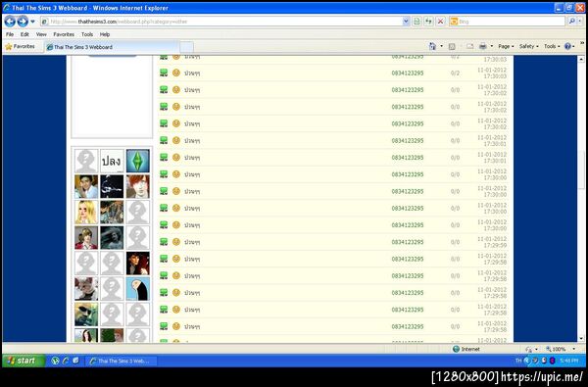Open the Tools dropdown in command bar
Image resolution: width=588 pixels, height=387 pixels.
coord(552,46)
